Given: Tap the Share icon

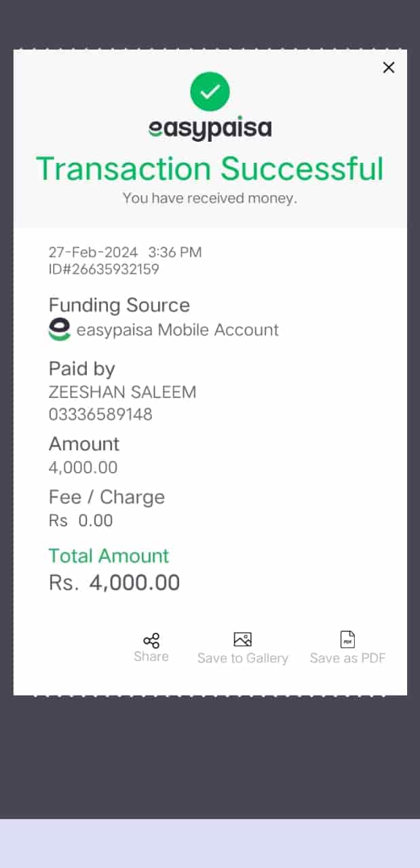Looking at the screenshot, I should [151, 641].
